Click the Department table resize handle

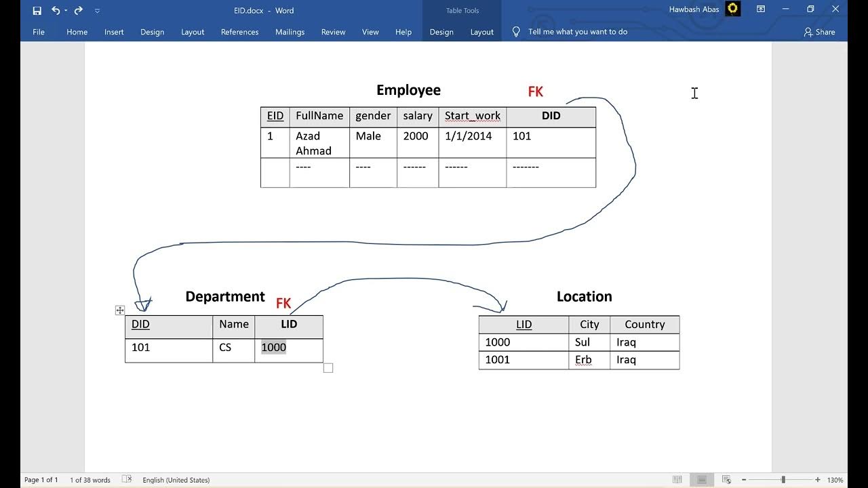pyautogui.click(x=328, y=368)
